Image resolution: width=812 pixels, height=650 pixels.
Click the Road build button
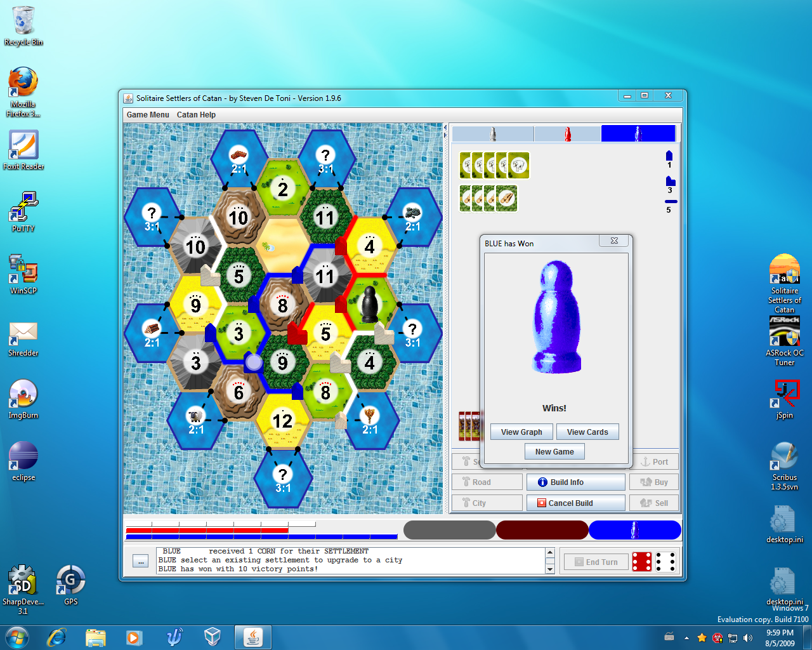(x=487, y=482)
